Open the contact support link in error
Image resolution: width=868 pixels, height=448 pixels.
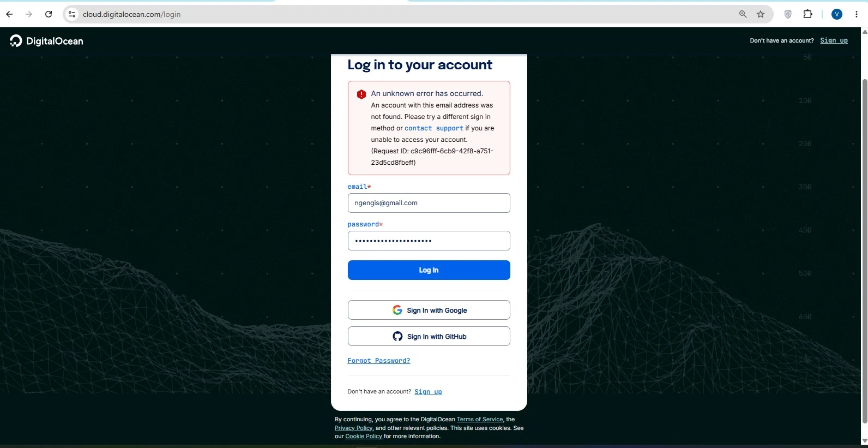pos(434,128)
